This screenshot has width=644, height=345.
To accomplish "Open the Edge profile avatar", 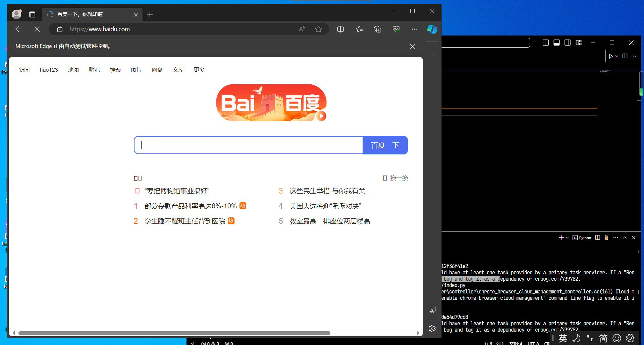I will (x=16, y=14).
